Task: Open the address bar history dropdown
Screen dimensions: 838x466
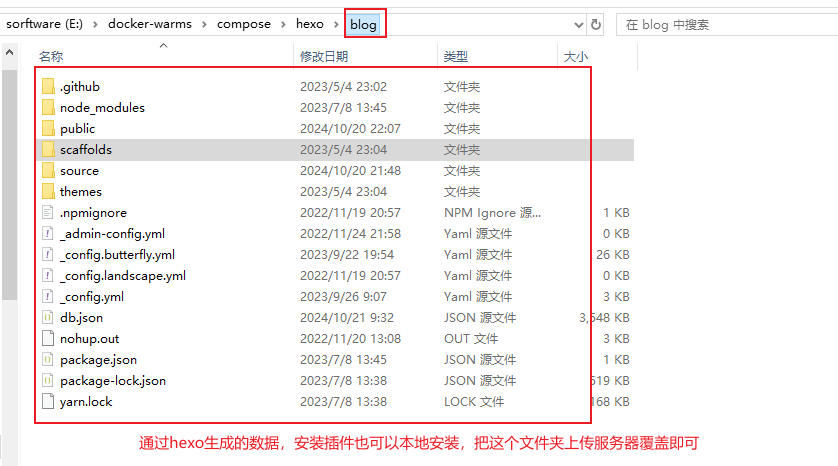Action: click(578, 25)
